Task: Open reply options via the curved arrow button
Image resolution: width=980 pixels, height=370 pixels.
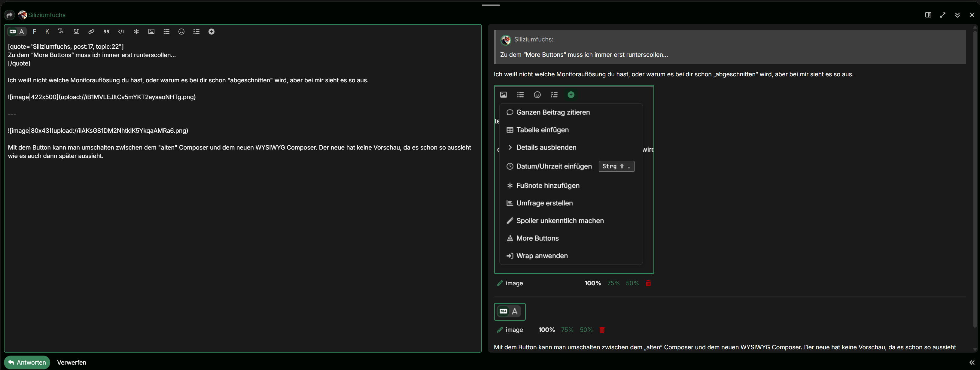Action: coord(10,15)
